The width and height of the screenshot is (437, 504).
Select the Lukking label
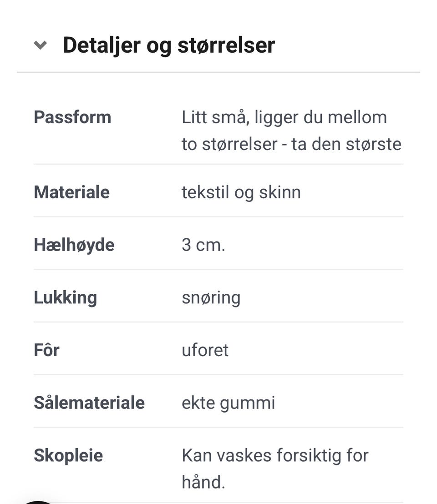click(65, 297)
